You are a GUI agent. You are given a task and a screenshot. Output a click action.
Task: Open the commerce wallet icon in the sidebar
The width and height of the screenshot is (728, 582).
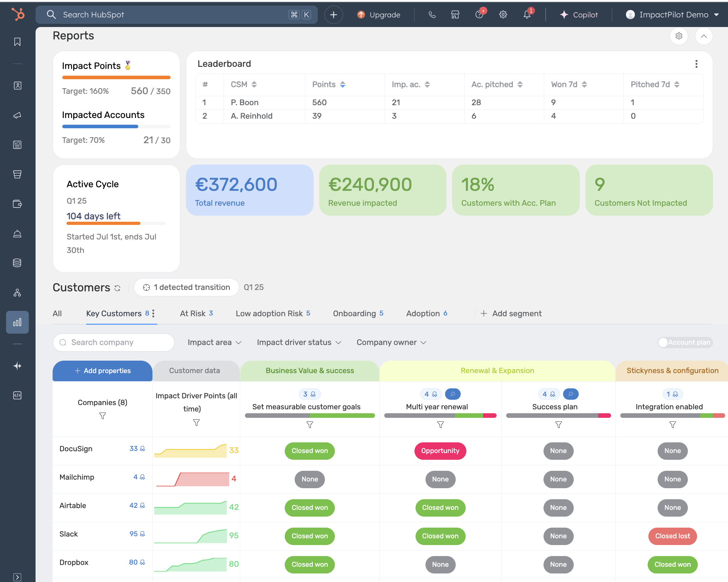coord(17,204)
